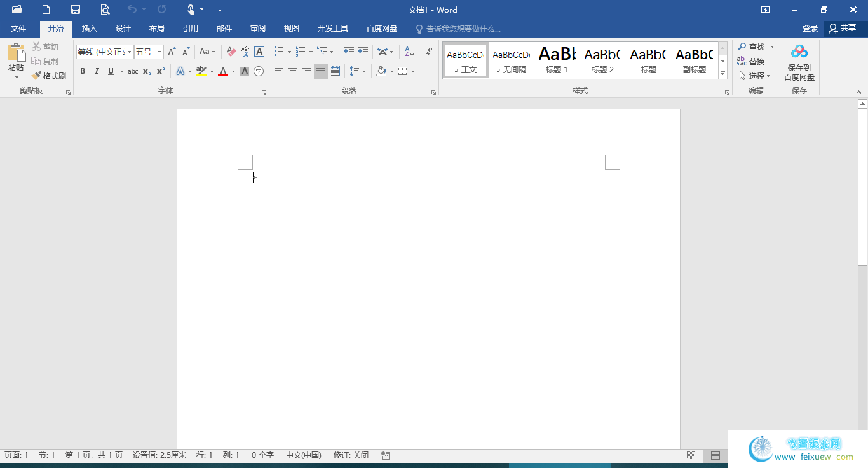Click the touch/mouse mode hand icon

coord(191,10)
